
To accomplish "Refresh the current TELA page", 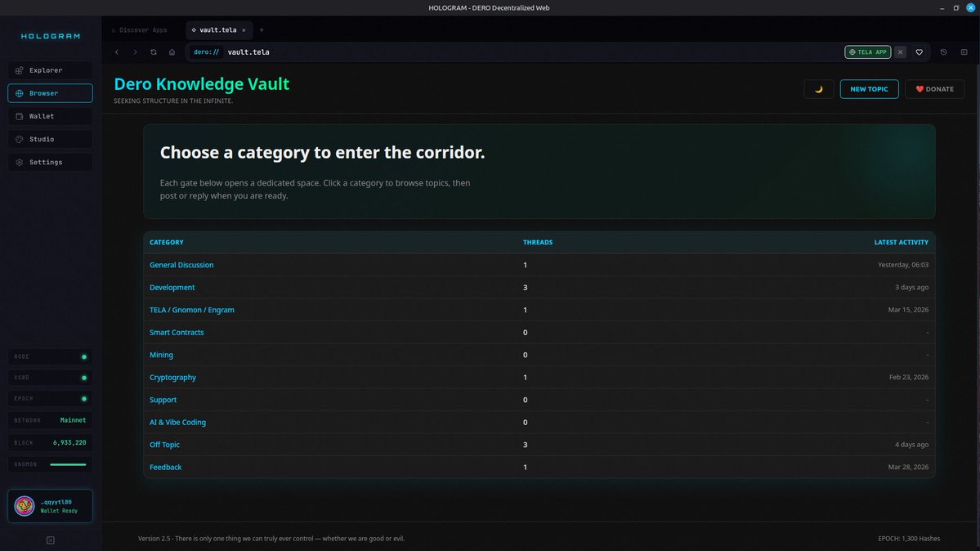I will pyautogui.click(x=153, y=52).
